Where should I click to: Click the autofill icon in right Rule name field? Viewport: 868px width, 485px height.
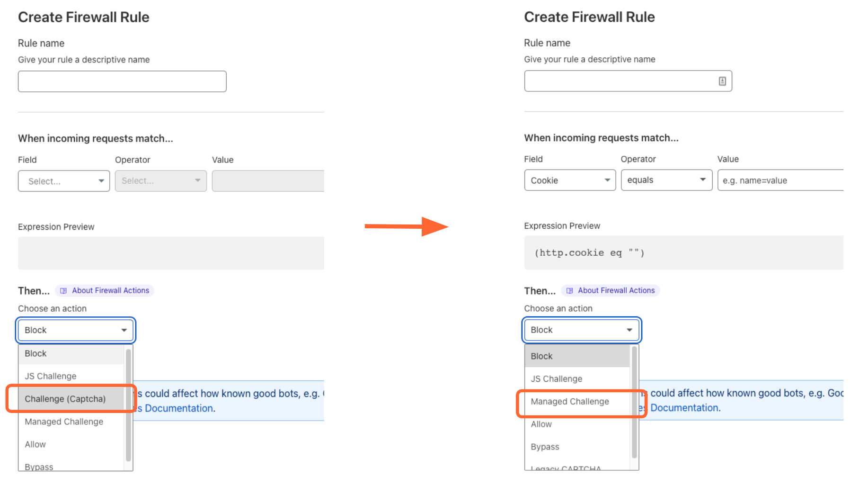[722, 81]
